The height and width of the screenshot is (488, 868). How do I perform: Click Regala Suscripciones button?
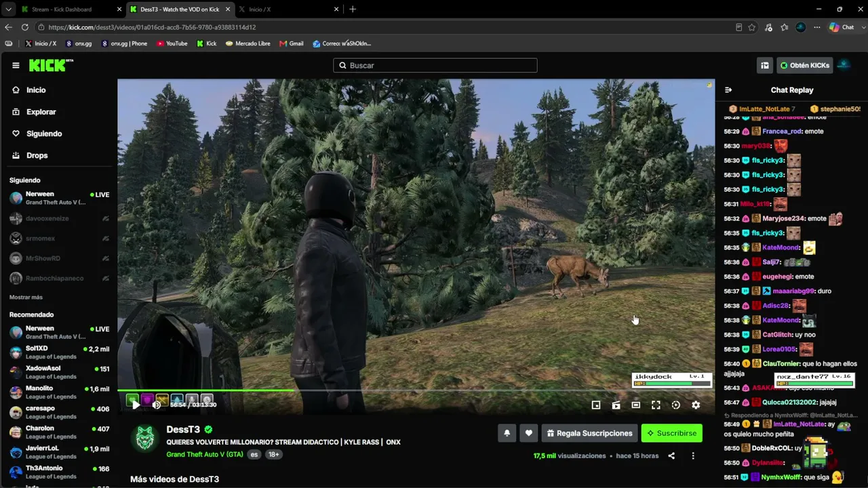tap(590, 433)
